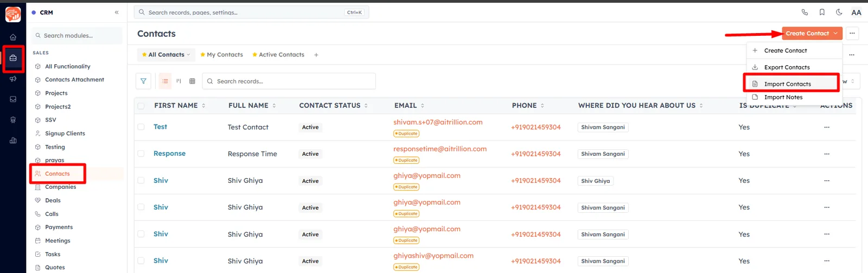Check the ghiyashiv@yopmail.com row checkbox
The image size is (868, 273).
pyautogui.click(x=141, y=261)
